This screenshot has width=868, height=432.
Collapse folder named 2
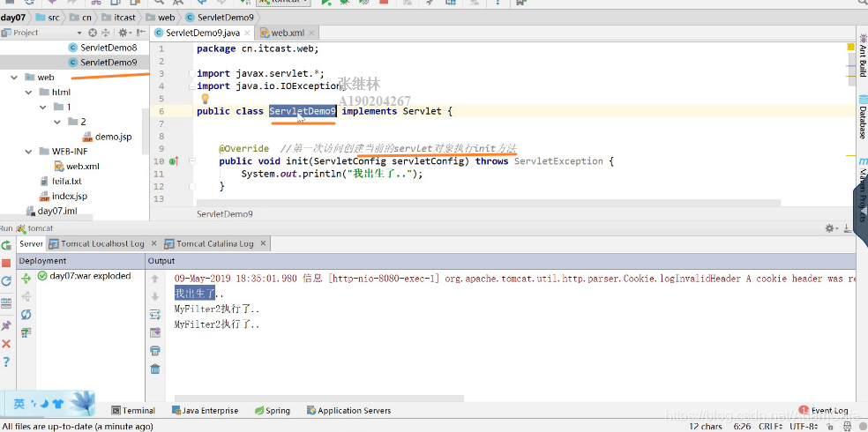[x=57, y=122]
